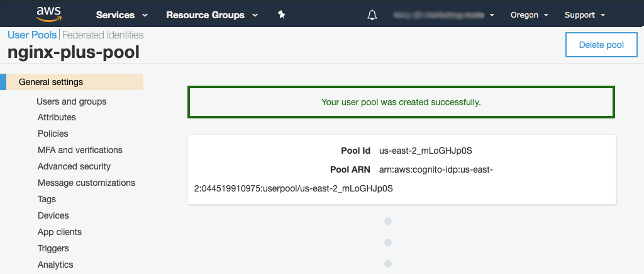Navigate to Policies section
This screenshot has width=644, height=274.
[53, 134]
